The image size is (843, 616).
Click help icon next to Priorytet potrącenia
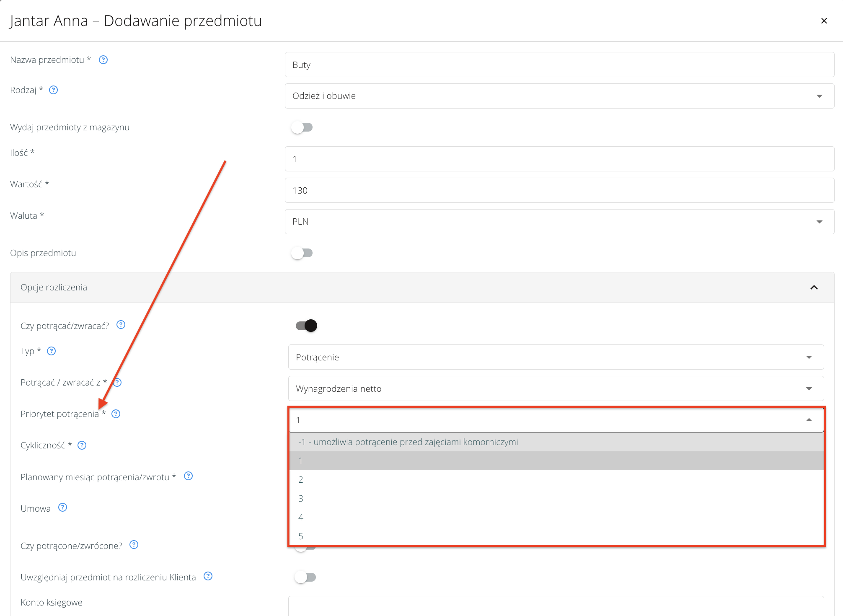(116, 414)
